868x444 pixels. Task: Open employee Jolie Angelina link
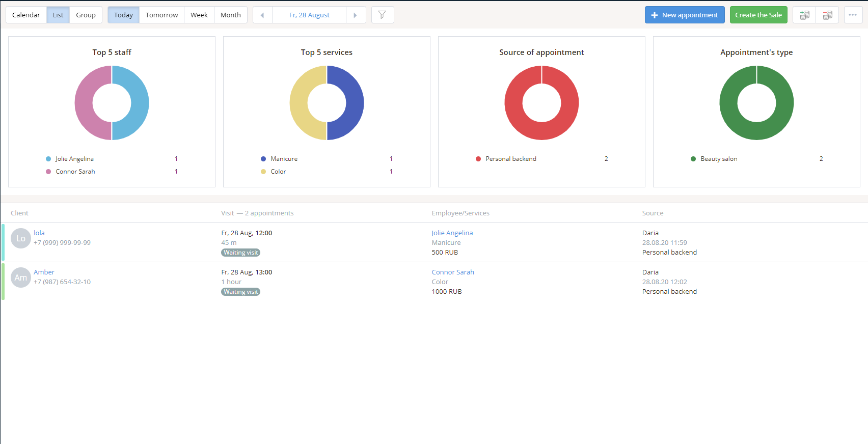pos(452,233)
